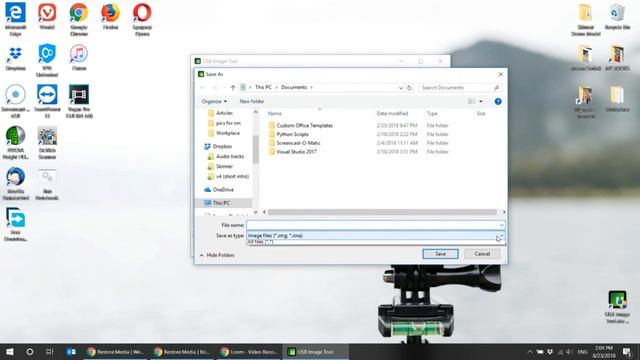Open iTunes desktop shortcut
The height and width of the screenshot is (360, 640).
point(79,58)
